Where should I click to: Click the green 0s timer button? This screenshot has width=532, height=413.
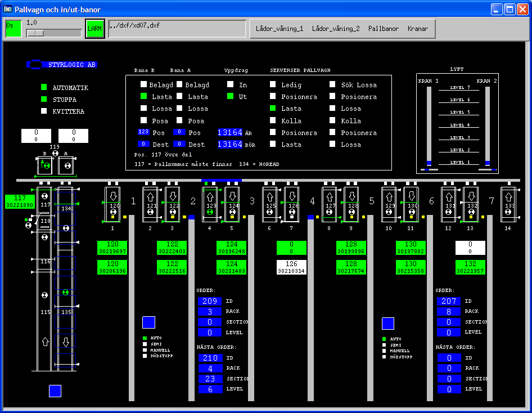[x=13, y=29]
